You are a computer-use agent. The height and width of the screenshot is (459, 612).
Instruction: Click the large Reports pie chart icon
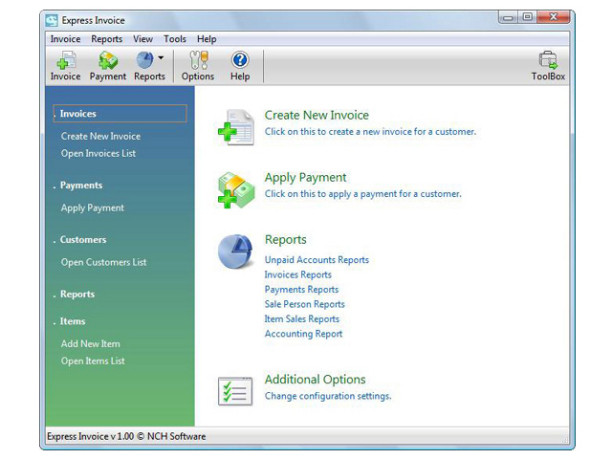coord(235,252)
